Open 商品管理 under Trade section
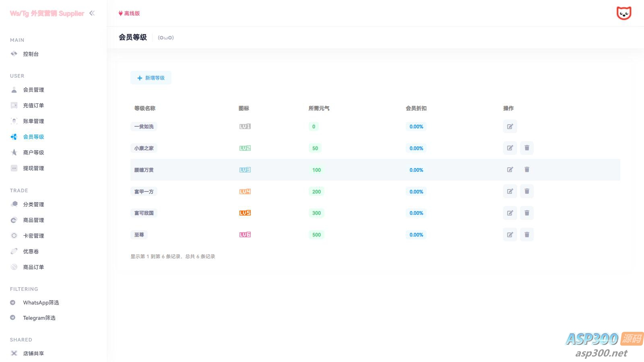Viewport: 644px width, 362px height. (x=33, y=220)
